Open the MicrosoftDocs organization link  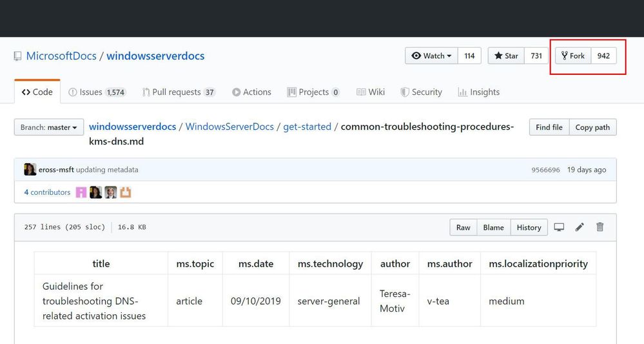click(61, 56)
